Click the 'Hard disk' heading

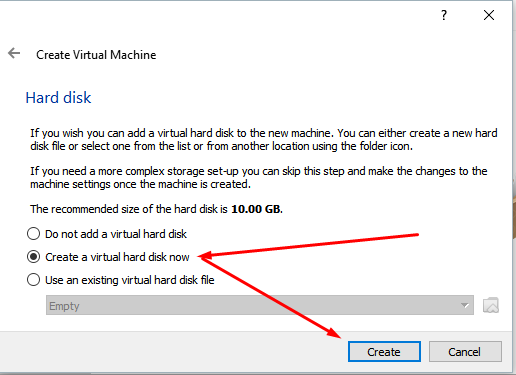[x=58, y=98]
